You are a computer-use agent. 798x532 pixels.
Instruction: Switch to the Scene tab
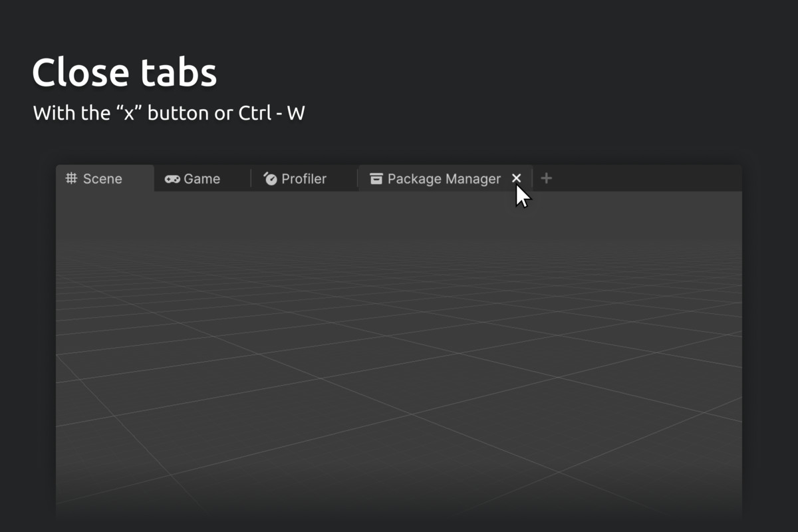tap(104, 178)
